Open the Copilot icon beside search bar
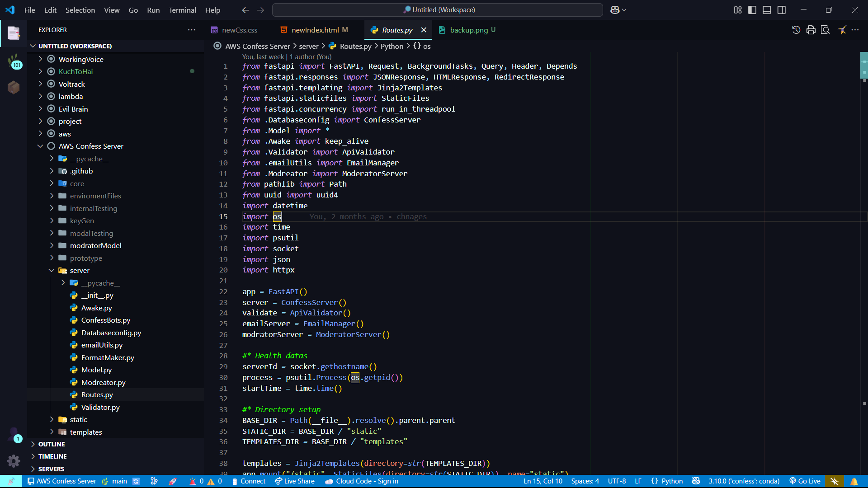The height and width of the screenshot is (488, 868). [x=615, y=10]
